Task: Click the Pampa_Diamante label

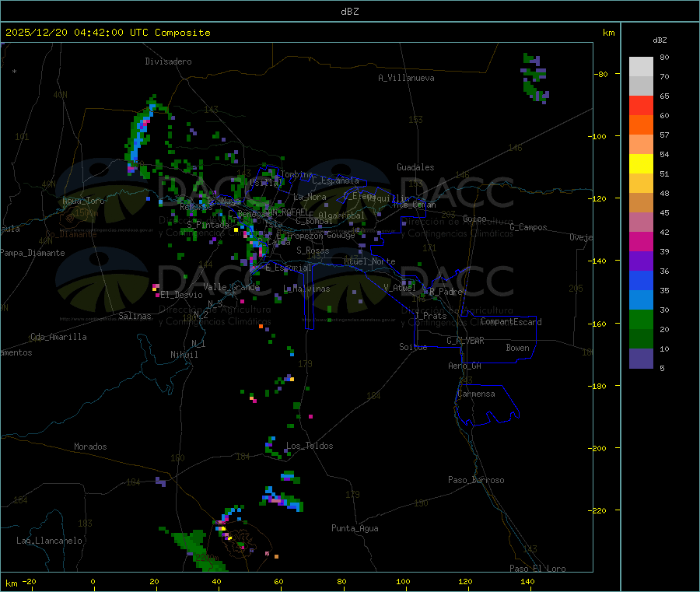Action: tap(33, 253)
